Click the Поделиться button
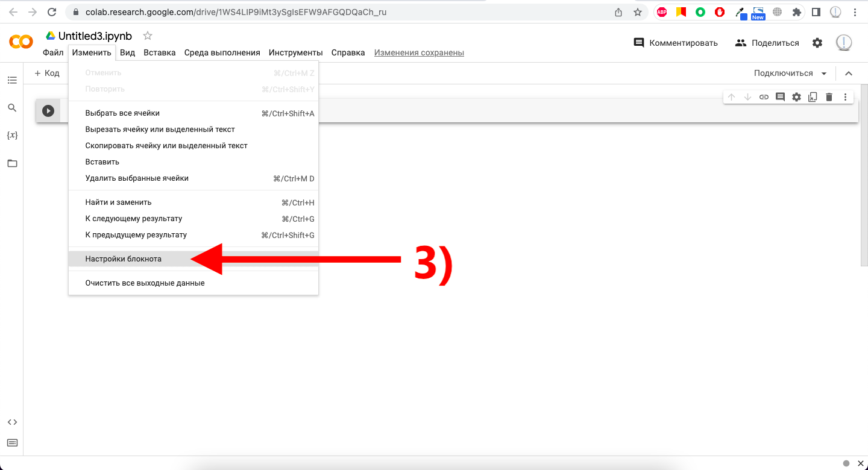Viewport: 868px width, 470px height. [x=767, y=43]
